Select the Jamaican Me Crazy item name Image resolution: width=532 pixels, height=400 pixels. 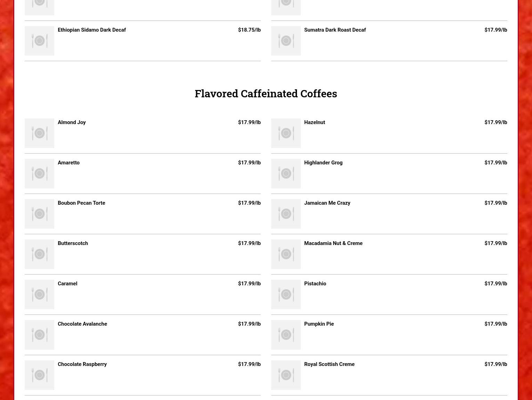point(327,203)
